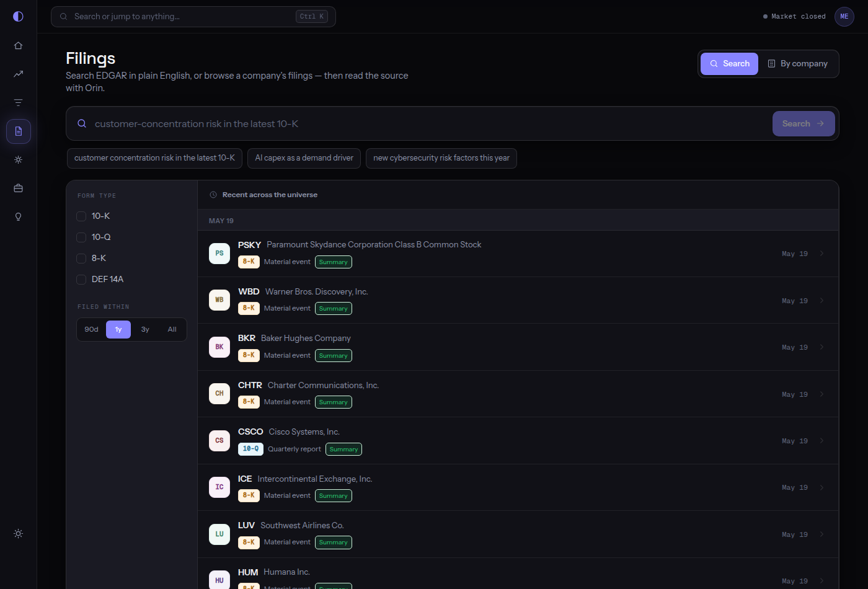Select the Filings document icon in sidebar
This screenshot has height=589, width=868.
pos(19,131)
